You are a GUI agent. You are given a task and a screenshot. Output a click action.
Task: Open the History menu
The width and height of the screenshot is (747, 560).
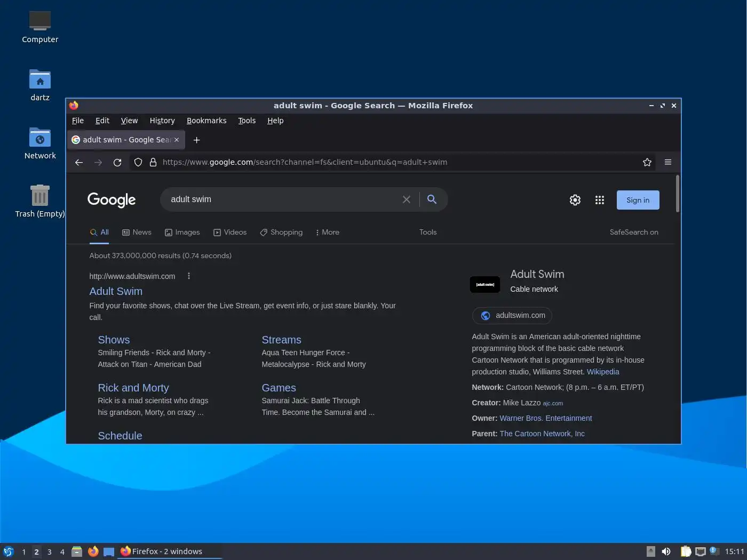click(x=162, y=121)
